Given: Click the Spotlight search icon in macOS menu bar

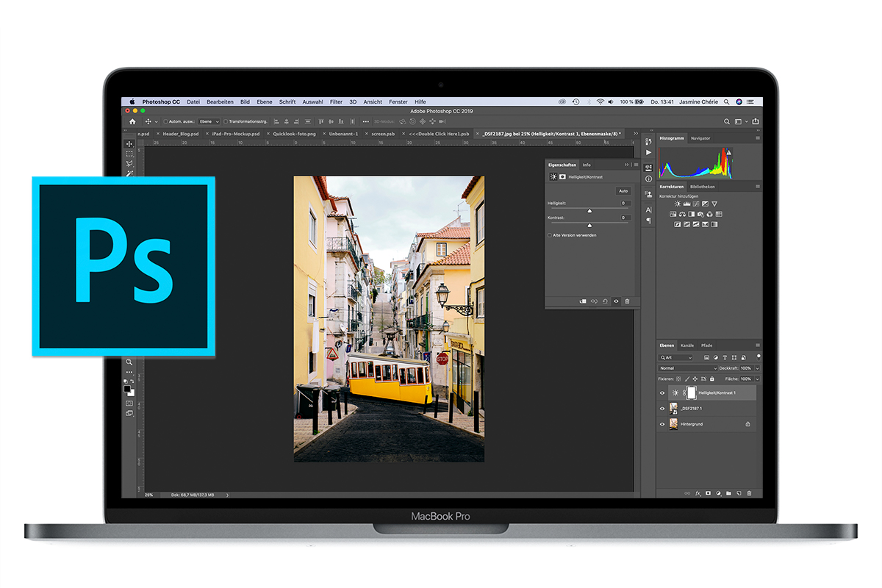Looking at the screenshot, I should pos(727,101).
